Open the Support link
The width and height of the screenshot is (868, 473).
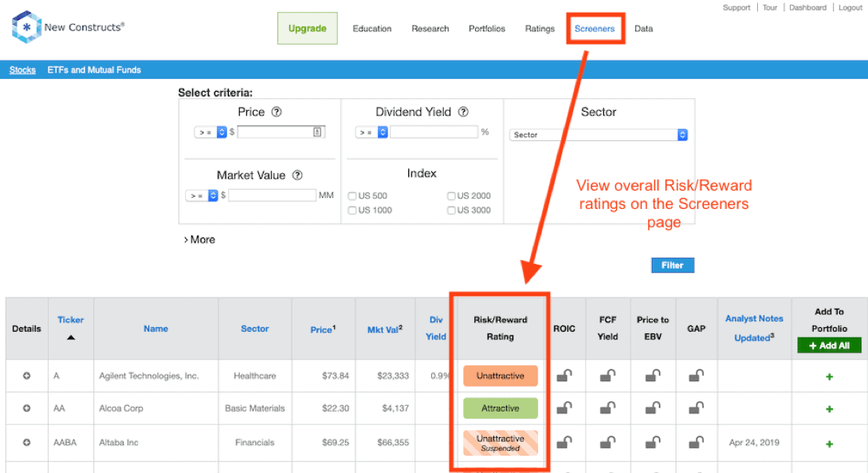coord(736,8)
